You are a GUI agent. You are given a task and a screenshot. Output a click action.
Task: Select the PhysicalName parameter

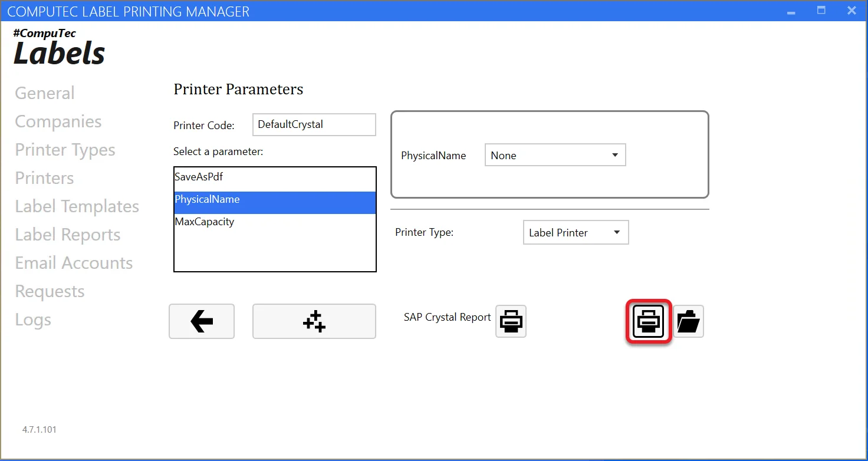click(x=207, y=199)
